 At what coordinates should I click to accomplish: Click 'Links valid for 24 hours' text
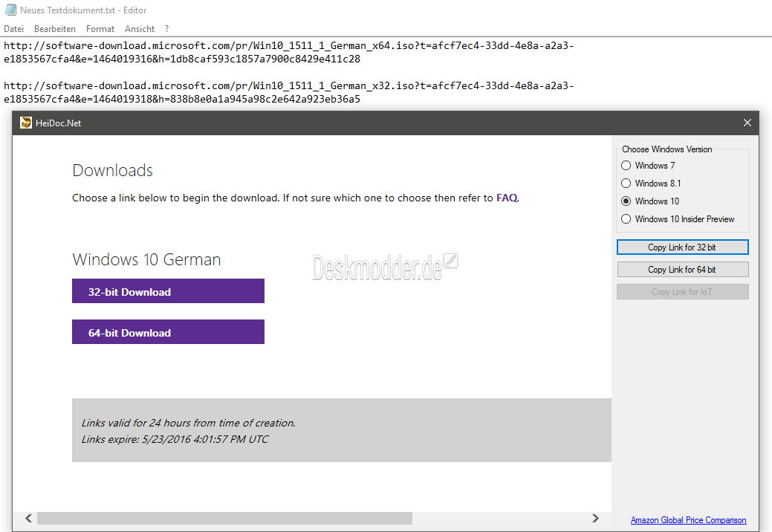(x=189, y=423)
